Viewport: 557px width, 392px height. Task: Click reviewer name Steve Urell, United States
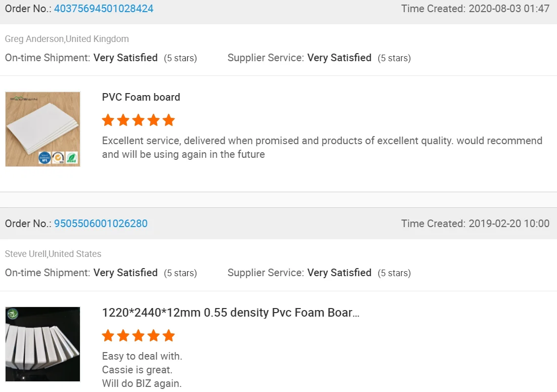[x=53, y=254]
